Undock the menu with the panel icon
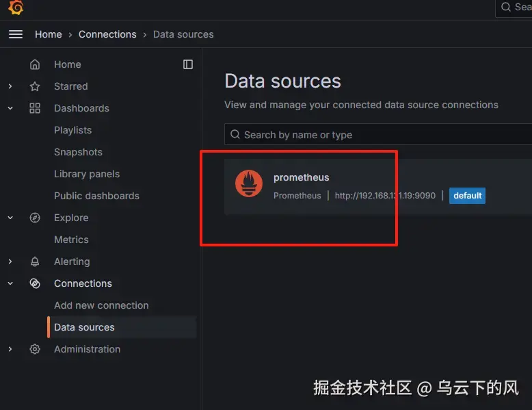Screen dimensions: 532x410 [188, 64]
